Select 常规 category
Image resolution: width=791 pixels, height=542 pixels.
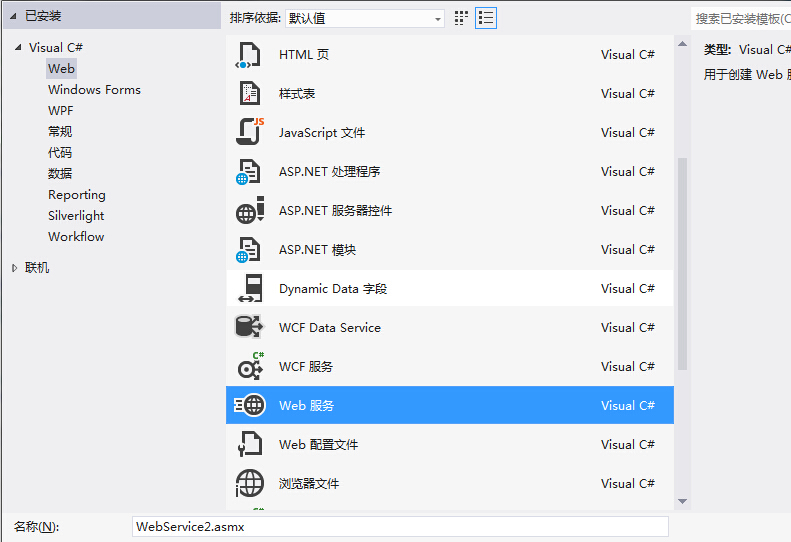(60, 132)
